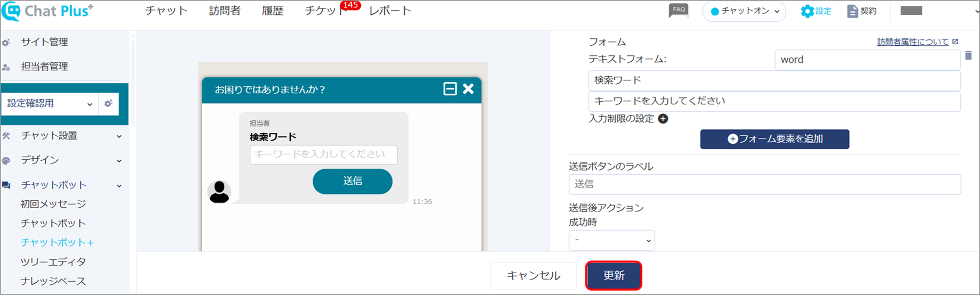Viewport: 980px width, 295px height.
Task: Open チャットボット+ submenu item
Action: pyautogui.click(x=57, y=242)
